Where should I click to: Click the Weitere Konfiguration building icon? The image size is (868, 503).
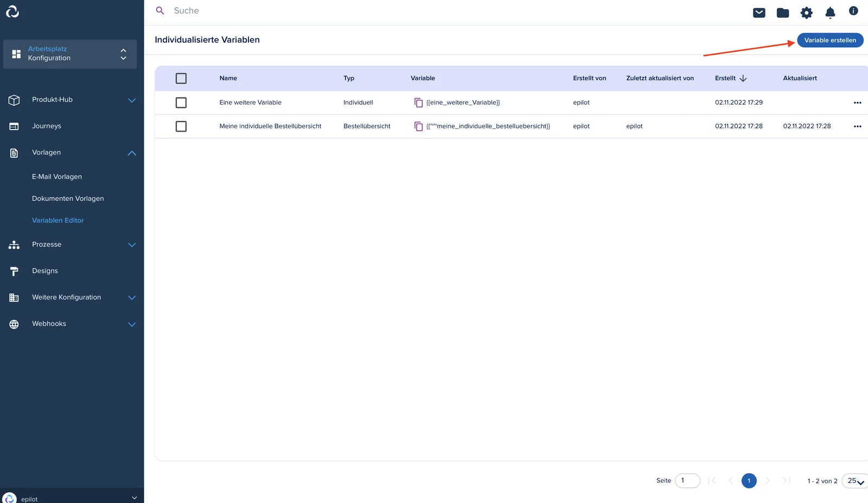coord(14,298)
